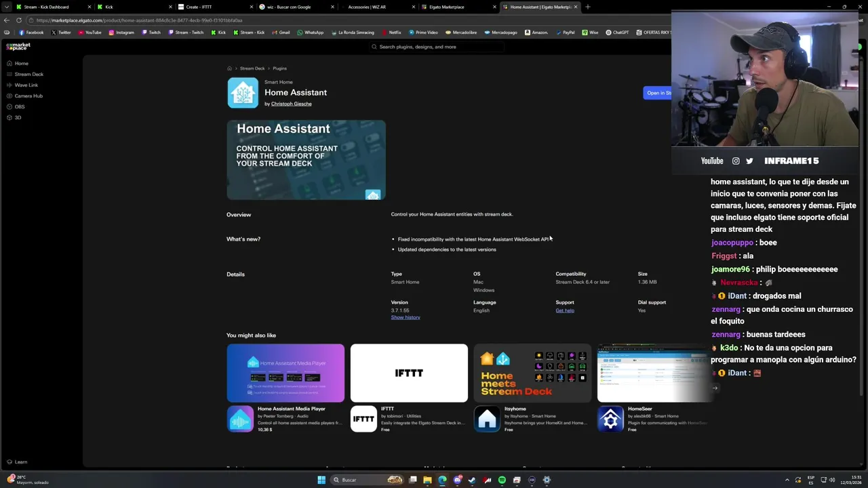Click the Plugins breadcrumb link
This screenshot has height=488, width=868.
(279, 68)
